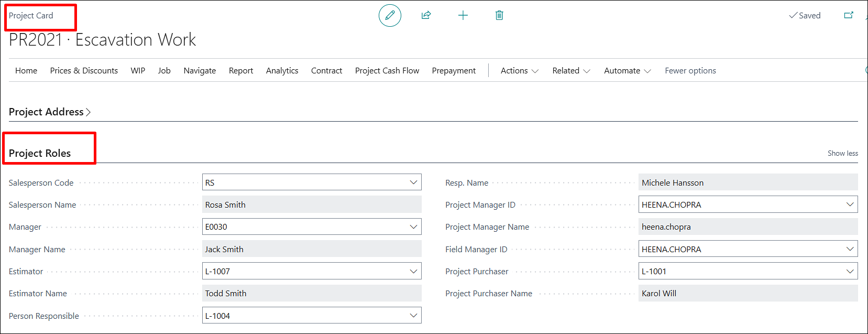Open the Salesperson Code dropdown
This screenshot has height=334, width=868.
(414, 182)
